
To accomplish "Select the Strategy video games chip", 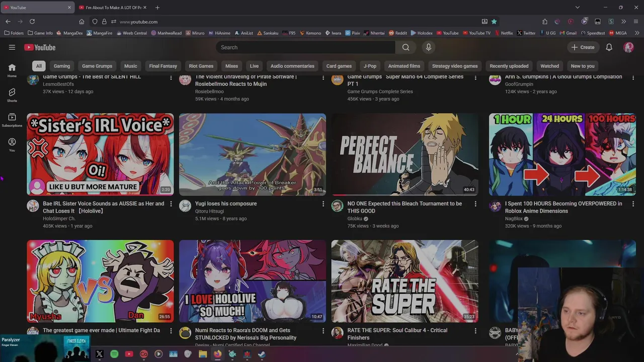I will click(x=455, y=66).
